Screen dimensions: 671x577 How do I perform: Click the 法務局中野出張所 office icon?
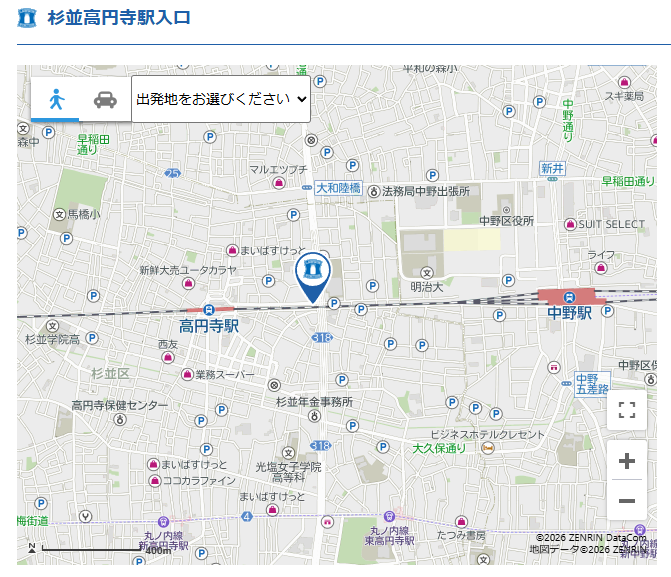coord(374,191)
